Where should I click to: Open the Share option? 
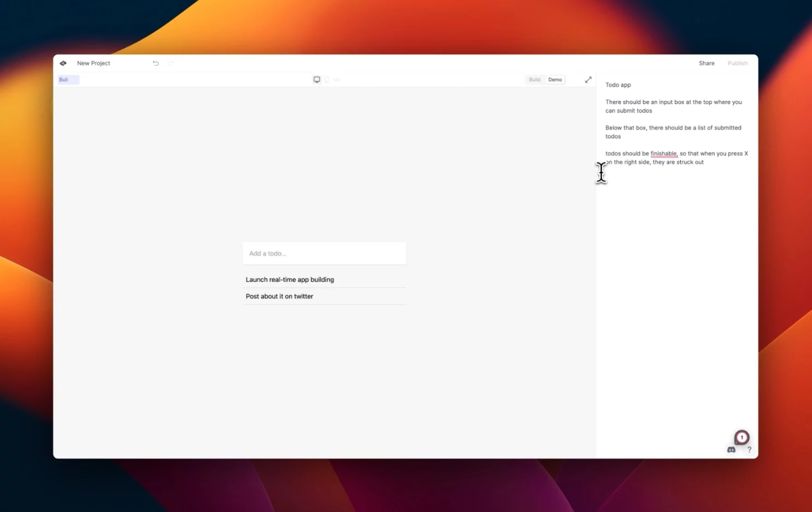point(706,63)
